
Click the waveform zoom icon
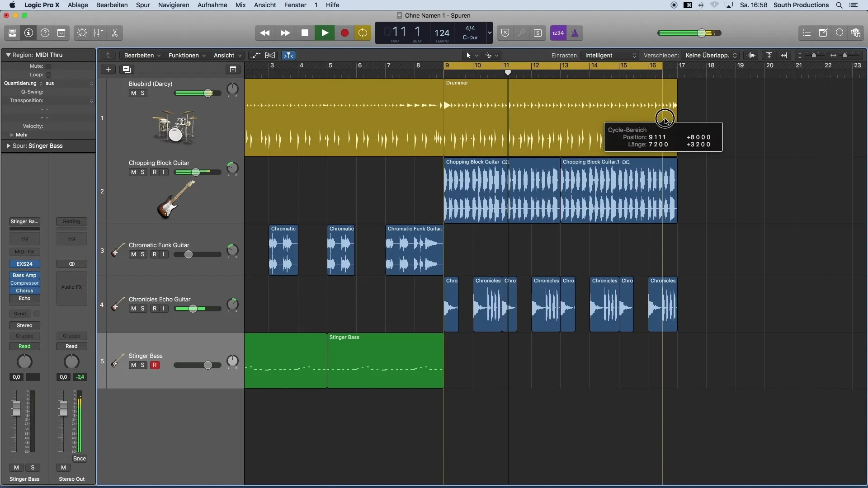coord(750,55)
